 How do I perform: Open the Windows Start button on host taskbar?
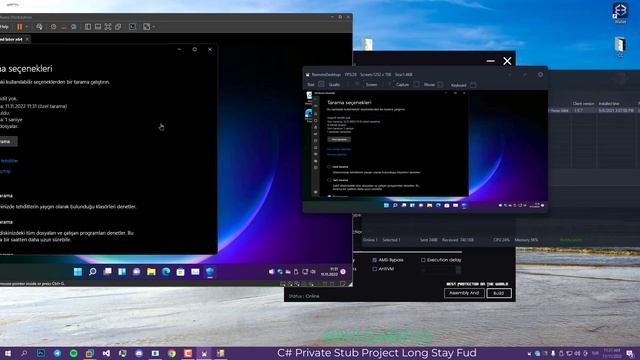pos(8,353)
